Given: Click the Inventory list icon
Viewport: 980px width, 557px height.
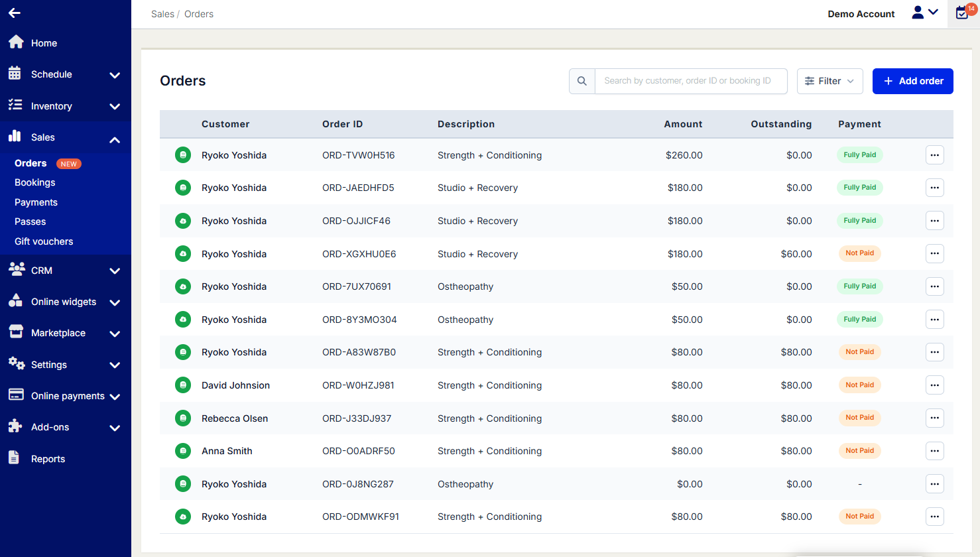Looking at the screenshot, I should click(x=15, y=105).
